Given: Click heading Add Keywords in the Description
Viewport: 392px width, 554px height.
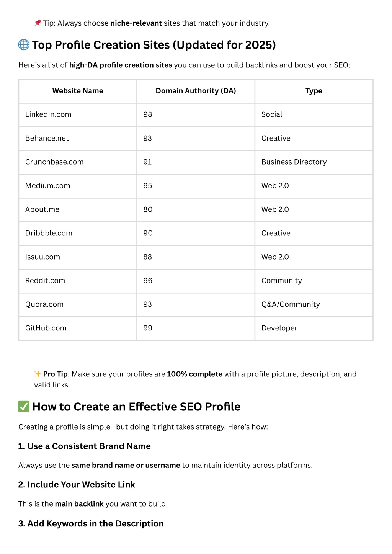Looking at the screenshot, I should [x=91, y=523].
